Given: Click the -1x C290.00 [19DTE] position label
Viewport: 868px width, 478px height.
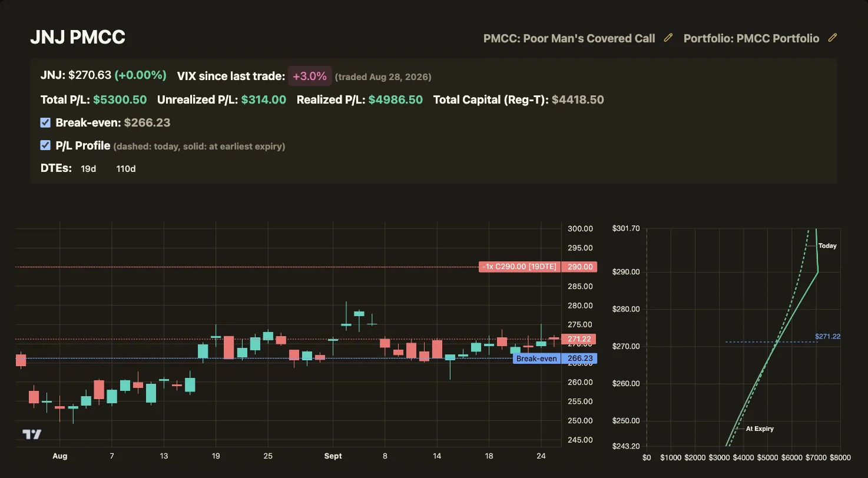Looking at the screenshot, I should click(x=519, y=267).
